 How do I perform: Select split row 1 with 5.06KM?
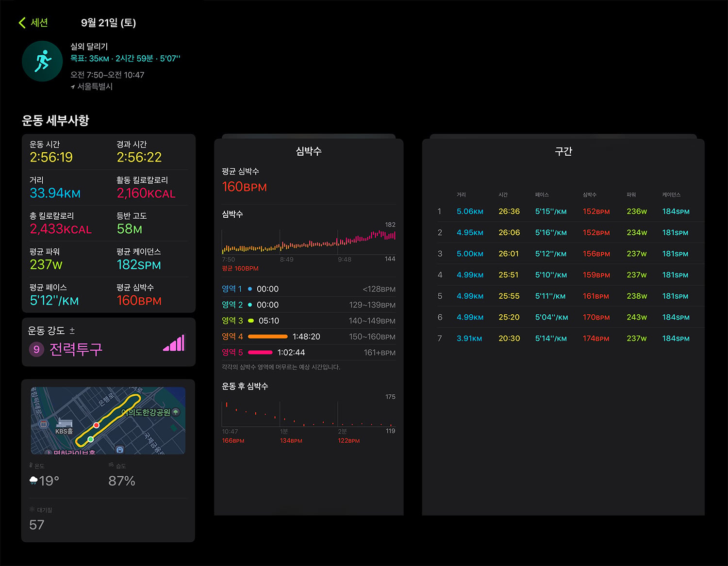click(x=563, y=211)
